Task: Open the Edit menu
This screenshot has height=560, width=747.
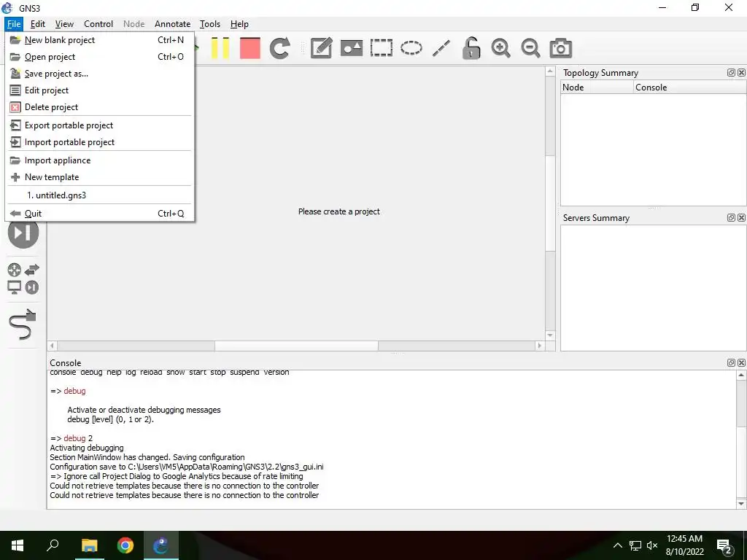Action: click(x=38, y=24)
